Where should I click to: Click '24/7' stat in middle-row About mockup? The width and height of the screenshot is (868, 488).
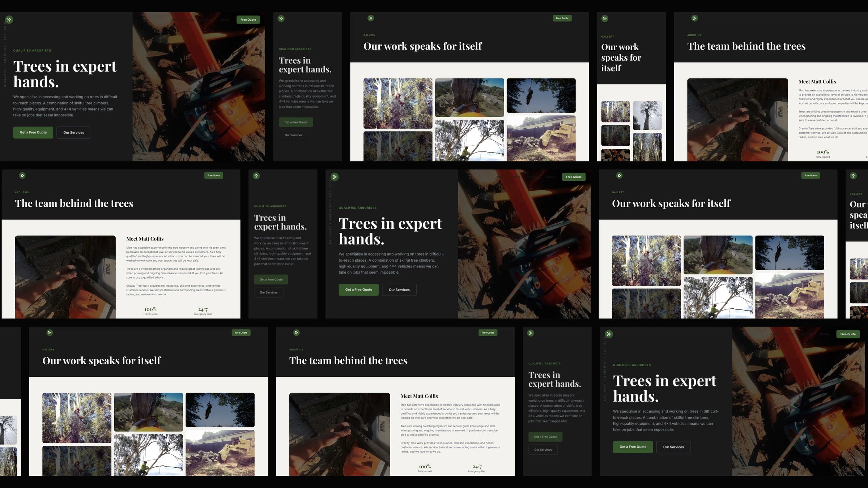pyautogui.click(x=203, y=309)
